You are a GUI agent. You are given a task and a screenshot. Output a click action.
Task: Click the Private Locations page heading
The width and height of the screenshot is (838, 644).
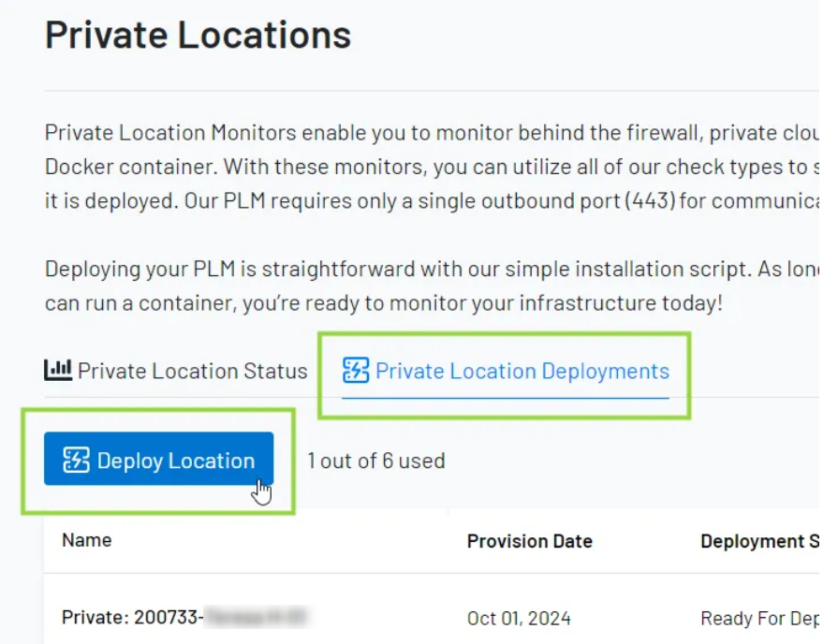pyautogui.click(x=198, y=35)
